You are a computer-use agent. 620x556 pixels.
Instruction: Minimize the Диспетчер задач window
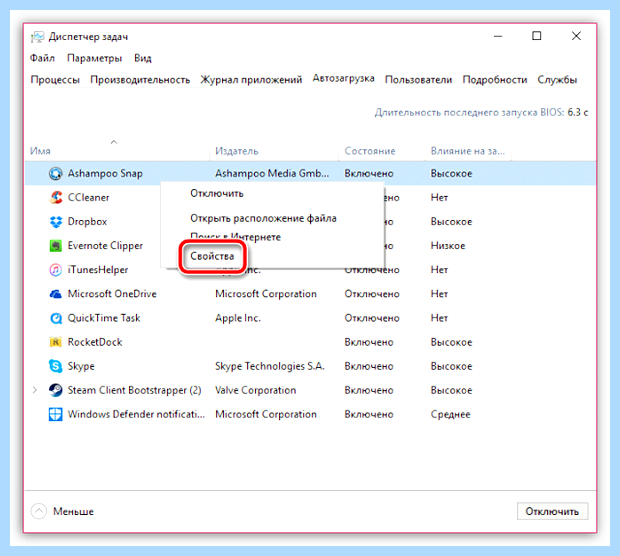[498, 36]
